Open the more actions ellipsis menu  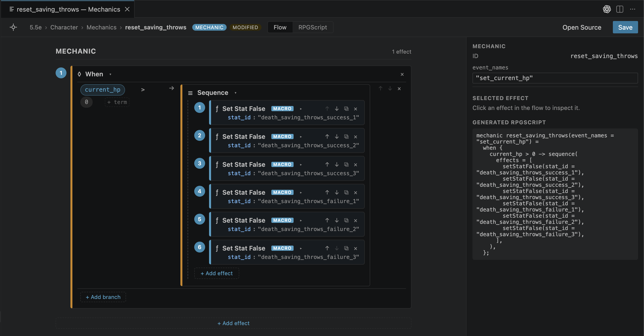click(633, 9)
